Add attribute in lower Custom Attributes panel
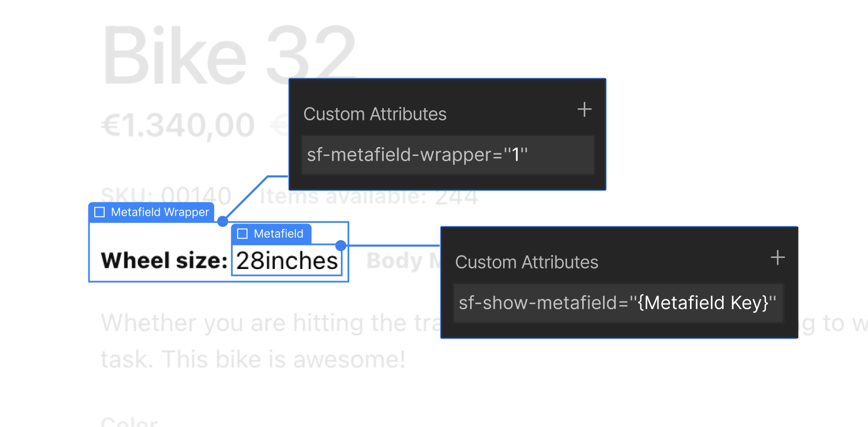 777,257
